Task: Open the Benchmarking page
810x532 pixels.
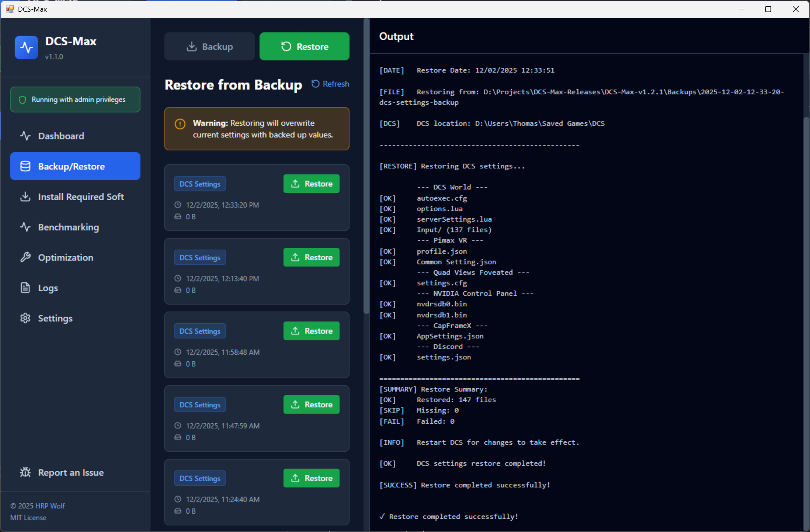Action: click(68, 227)
